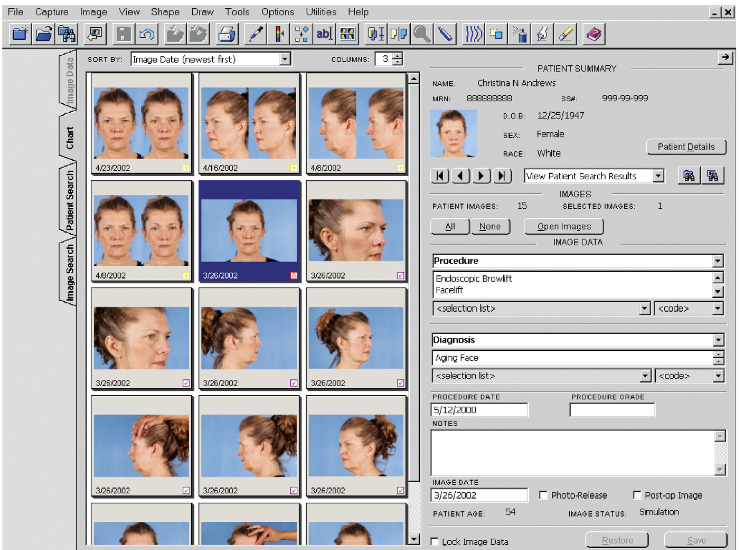Select the text annotation (ab) tool

pos(324,34)
